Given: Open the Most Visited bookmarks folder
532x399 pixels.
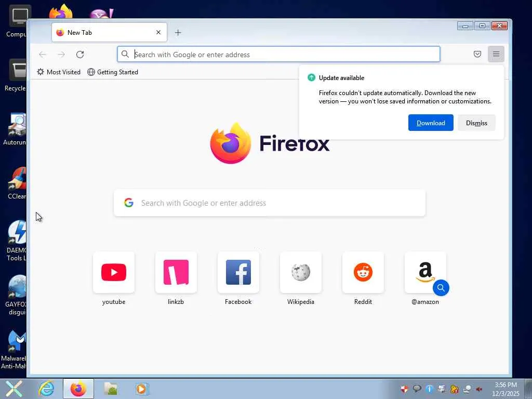Looking at the screenshot, I should click(x=59, y=72).
